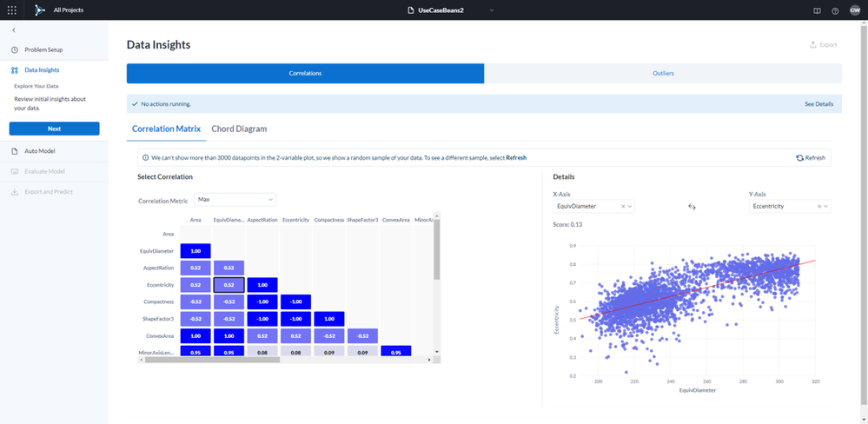Open the help question mark icon

point(835,10)
